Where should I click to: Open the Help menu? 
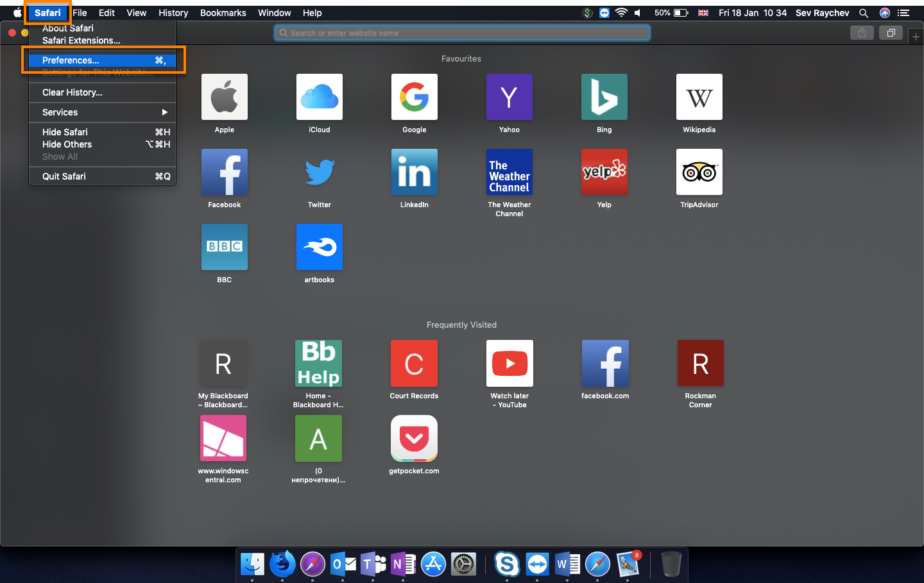pyautogui.click(x=312, y=13)
